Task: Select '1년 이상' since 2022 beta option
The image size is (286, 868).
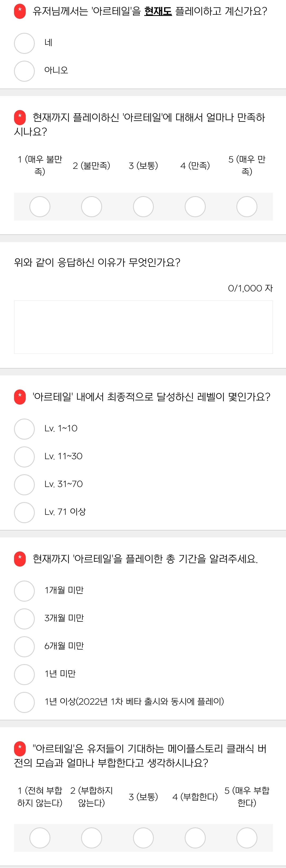Action: point(24,702)
